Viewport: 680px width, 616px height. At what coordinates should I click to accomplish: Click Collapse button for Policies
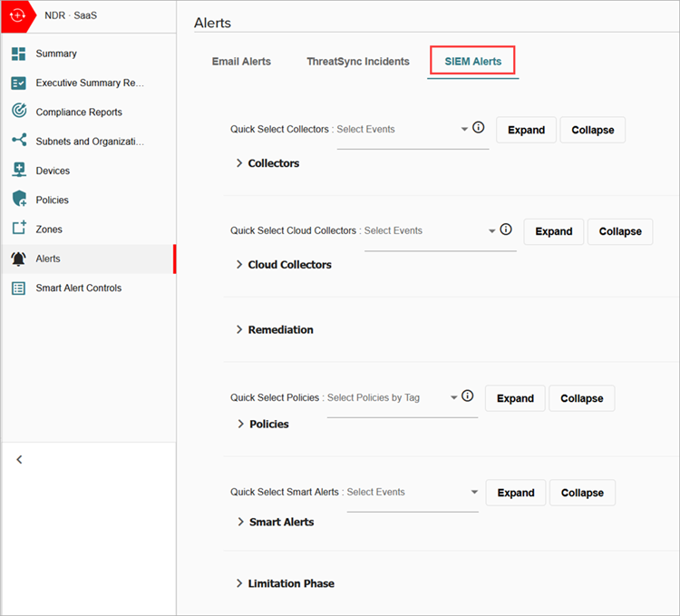(x=581, y=398)
